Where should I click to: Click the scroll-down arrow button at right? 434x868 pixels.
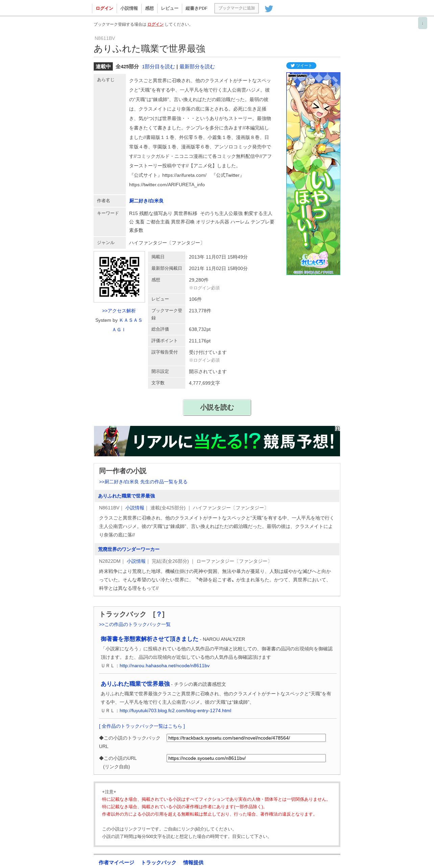423,23
